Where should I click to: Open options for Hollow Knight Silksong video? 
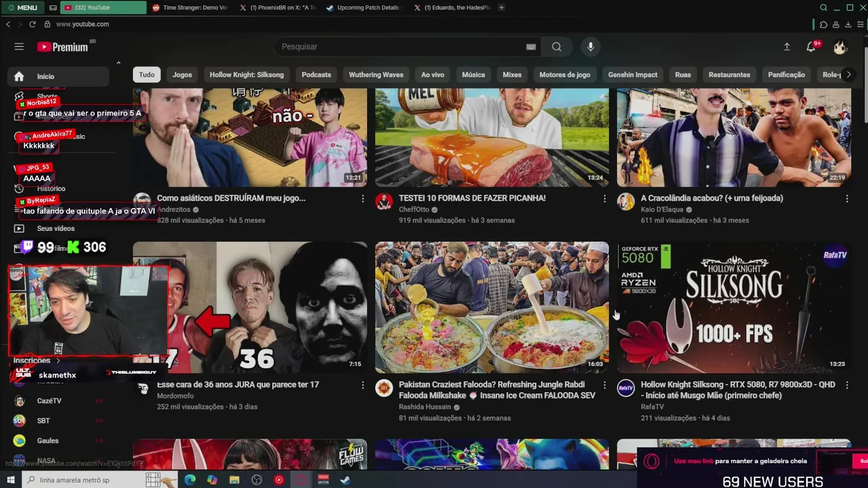847,385
